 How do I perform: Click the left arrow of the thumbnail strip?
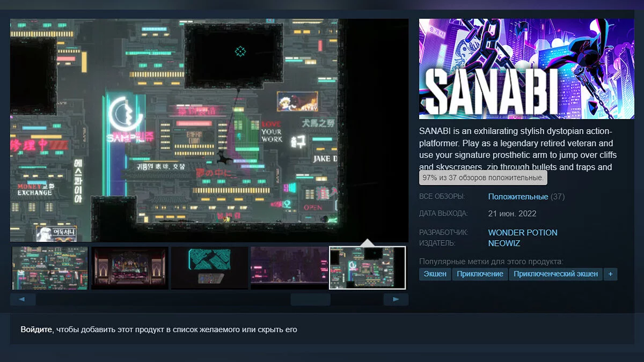(23, 299)
